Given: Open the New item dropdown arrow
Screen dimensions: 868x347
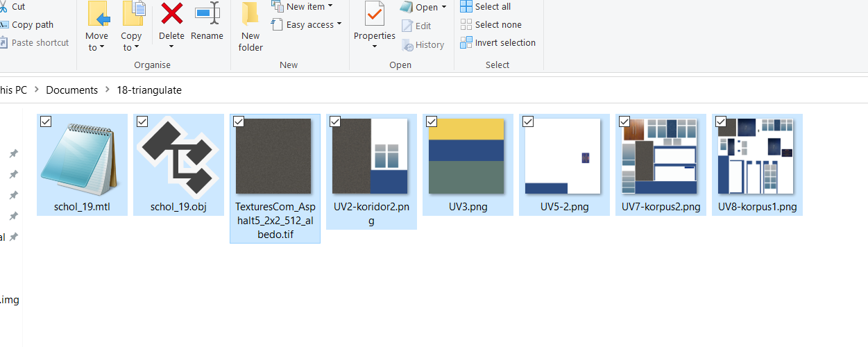Looking at the screenshot, I should point(330,6).
